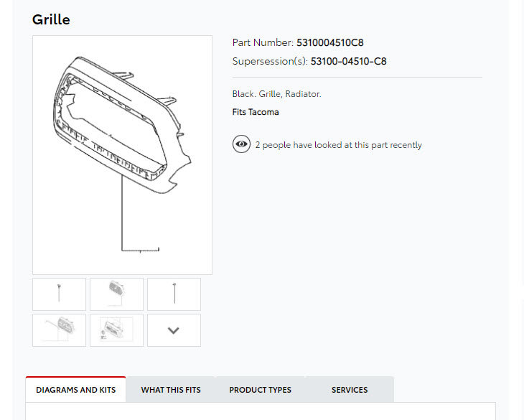Select the short clip pin thumbnail
The height and width of the screenshot is (420, 524).
pos(59,294)
